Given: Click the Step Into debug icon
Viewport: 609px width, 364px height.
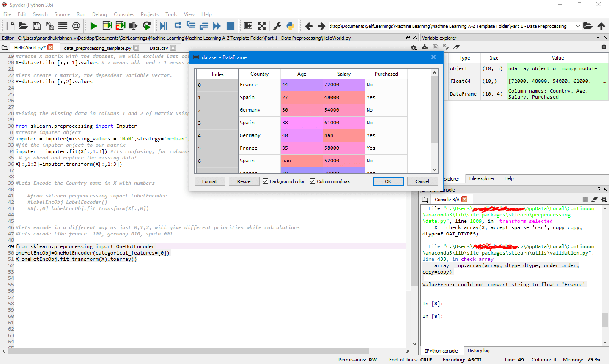Looking at the screenshot, I should (191, 26).
